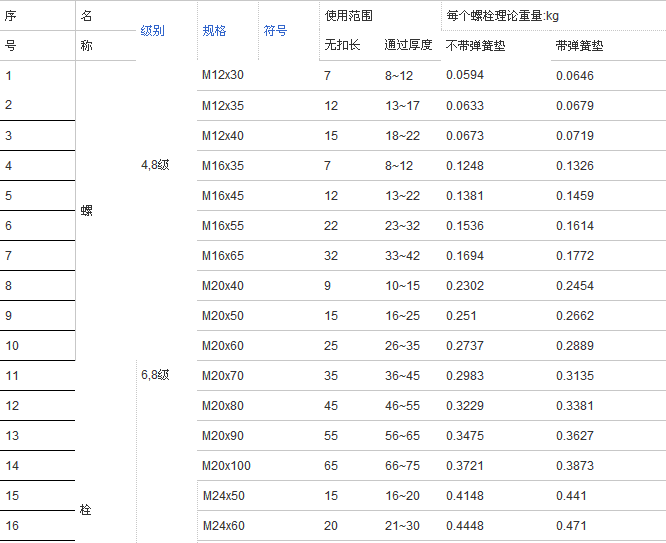
Task: Open the 规格 header link
Action: (x=214, y=31)
